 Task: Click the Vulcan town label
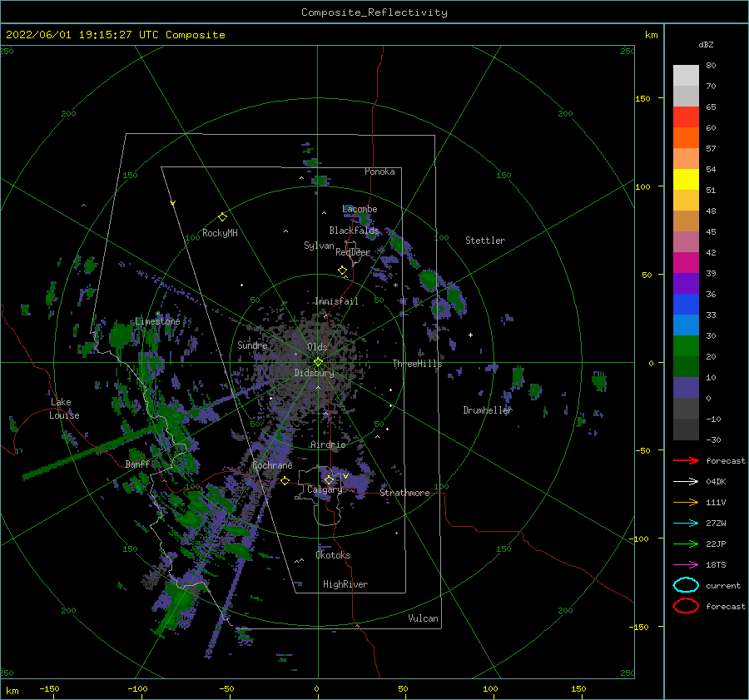(424, 618)
